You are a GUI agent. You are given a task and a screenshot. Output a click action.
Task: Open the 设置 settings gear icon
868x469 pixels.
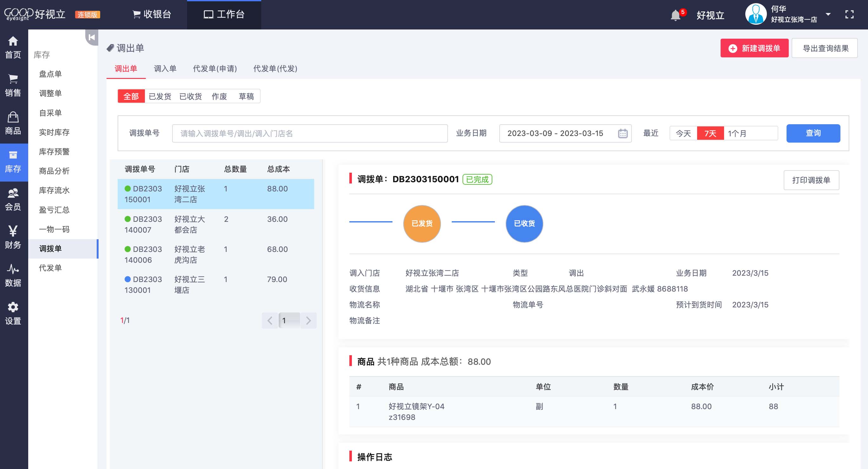pos(13,314)
